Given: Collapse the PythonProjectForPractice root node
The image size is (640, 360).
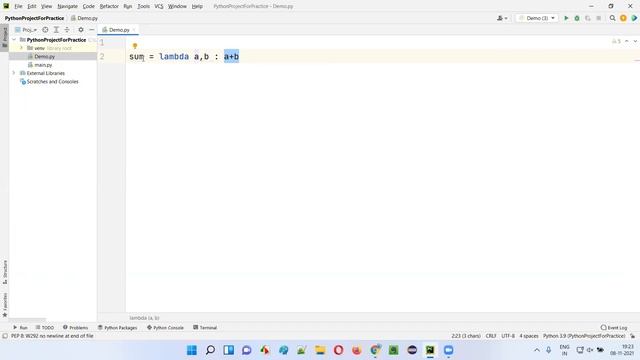Looking at the screenshot, I should tap(14, 40).
